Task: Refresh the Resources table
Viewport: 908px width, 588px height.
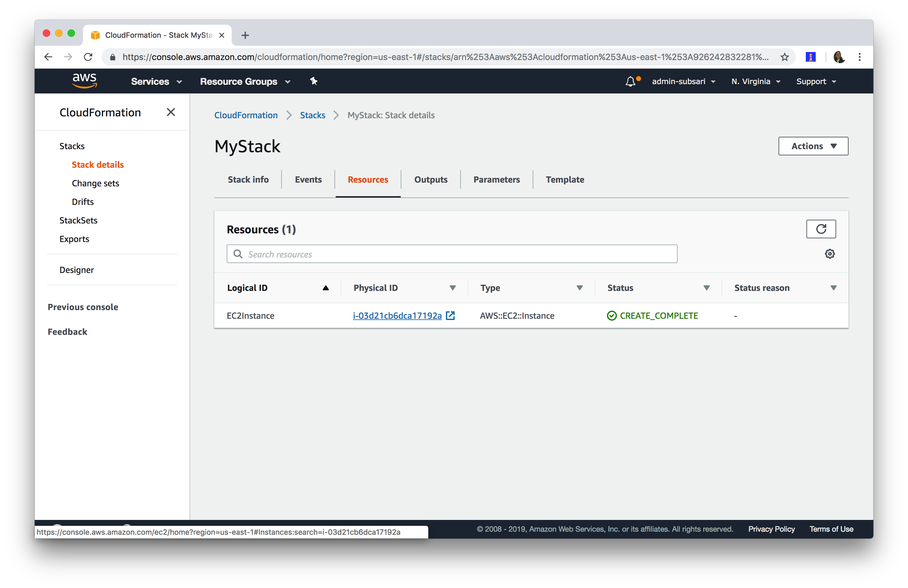Action: [821, 229]
